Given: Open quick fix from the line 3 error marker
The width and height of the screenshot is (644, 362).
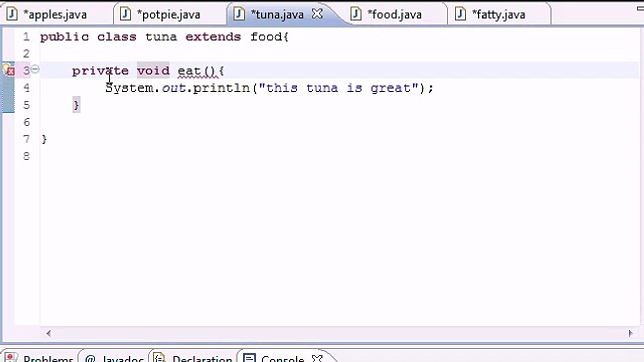Looking at the screenshot, I should (x=8, y=70).
